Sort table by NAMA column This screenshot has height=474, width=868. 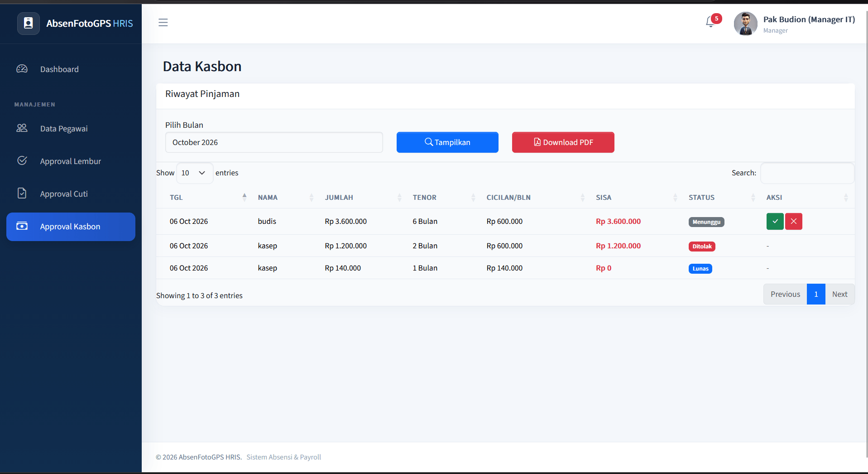(x=285, y=198)
